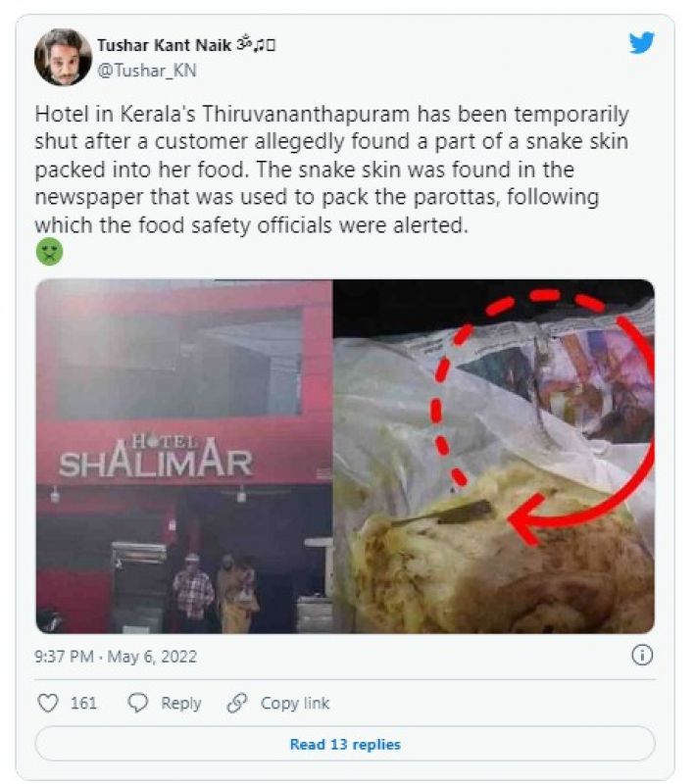
Task: Open Read 13 replies button
Action: pos(345,744)
